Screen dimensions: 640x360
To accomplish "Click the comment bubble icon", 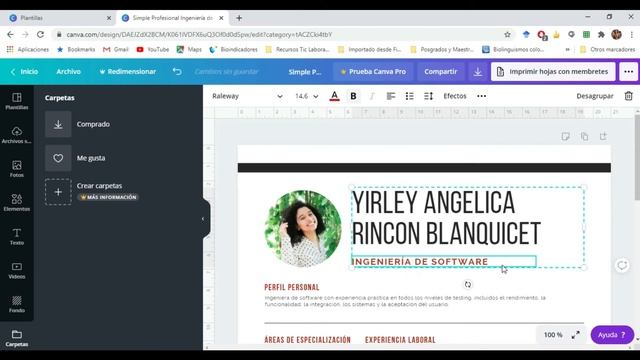I will (x=622, y=266).
